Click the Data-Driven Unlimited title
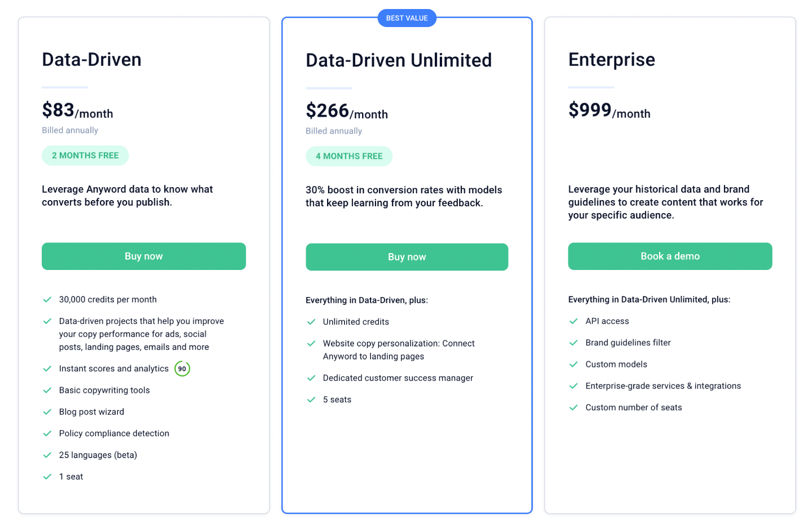The image size is (812, 527). 398,60
